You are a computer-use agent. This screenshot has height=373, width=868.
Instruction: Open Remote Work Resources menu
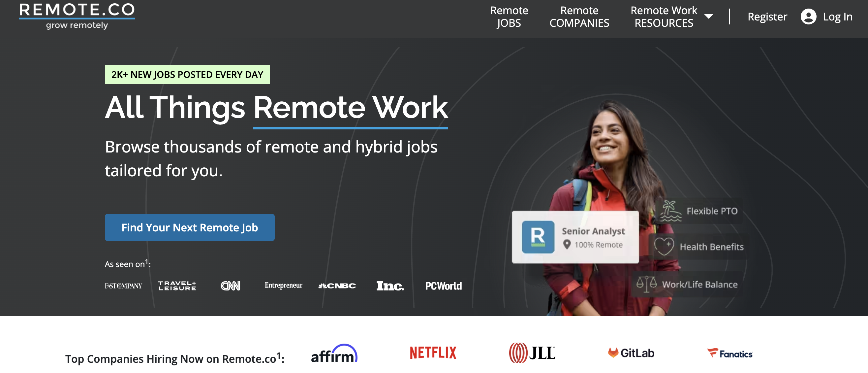[664, 17]
